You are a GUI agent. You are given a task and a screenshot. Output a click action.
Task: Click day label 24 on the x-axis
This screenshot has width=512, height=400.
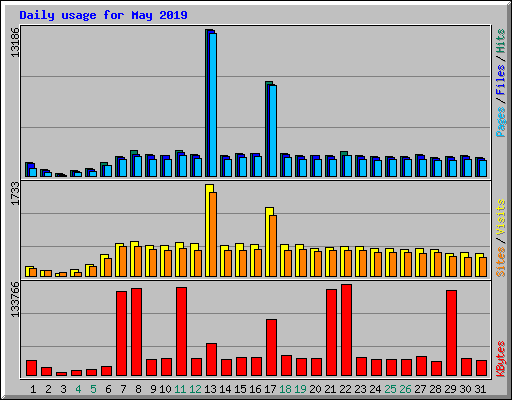click(x=375, y=389)
